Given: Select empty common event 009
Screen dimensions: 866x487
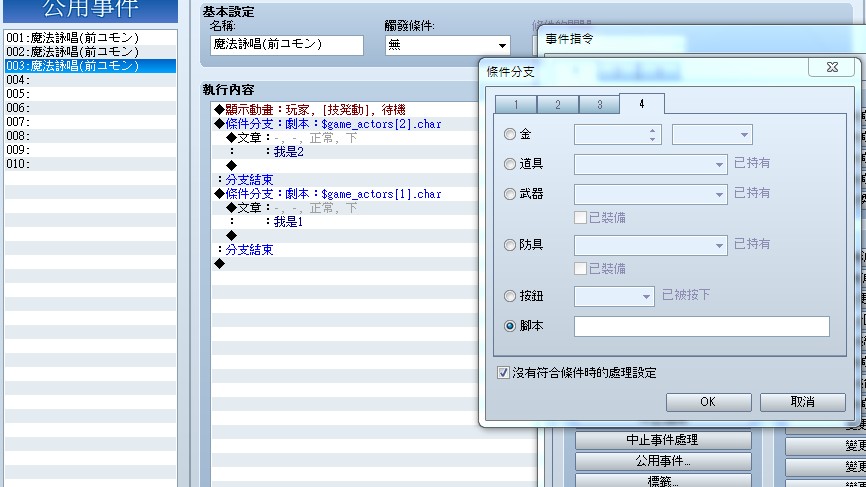Looking at the screenshot, I should pos(91,150).
